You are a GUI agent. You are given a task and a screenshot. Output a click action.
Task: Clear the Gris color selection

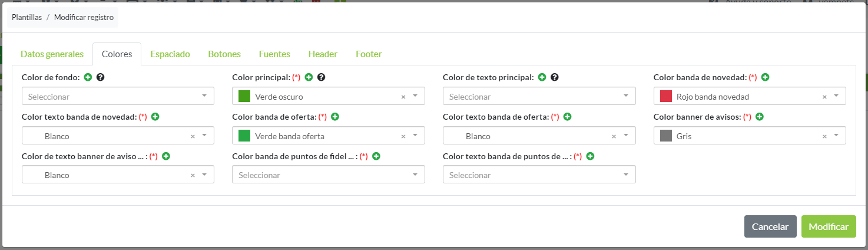[x=824, y=136]
